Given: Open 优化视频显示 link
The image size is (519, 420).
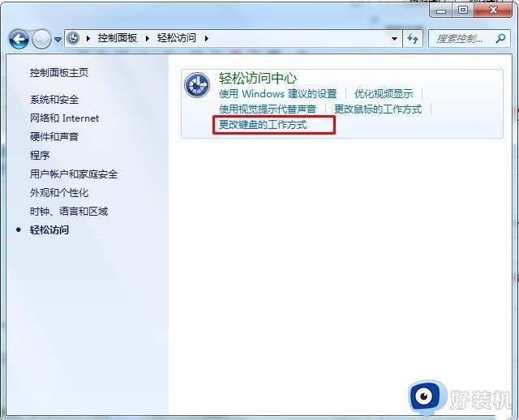Looking at the screenshot, I should point(384,94).
